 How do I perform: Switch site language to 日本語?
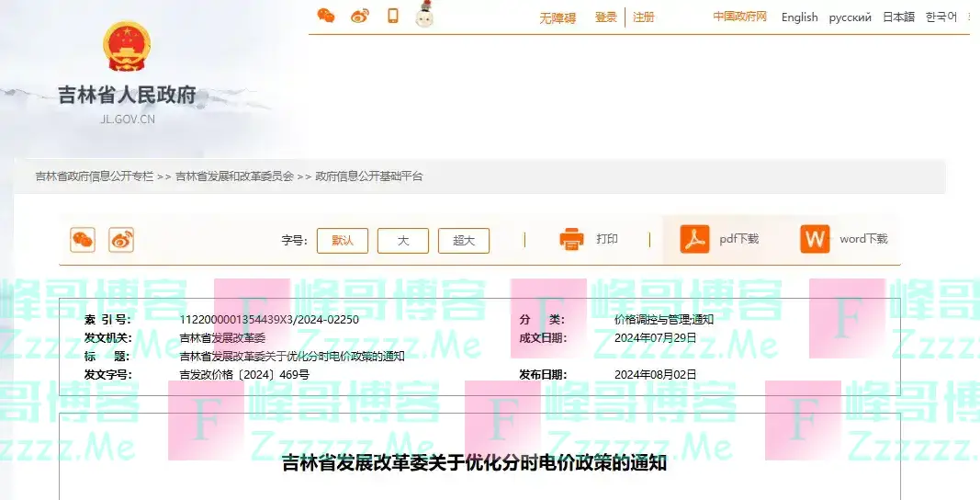(x=899, y=17)
